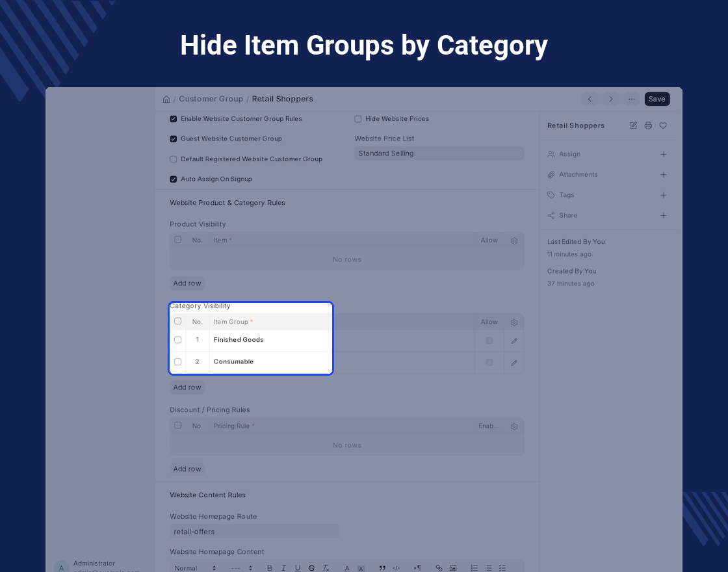
Task: Insert bullet list in editor
Action: point(488,568)
